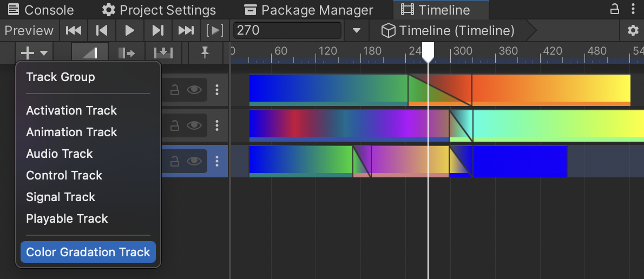Select the Ripple edit mode icon
Viewport: 644px width, 279px height.
[x=127, y=52]
